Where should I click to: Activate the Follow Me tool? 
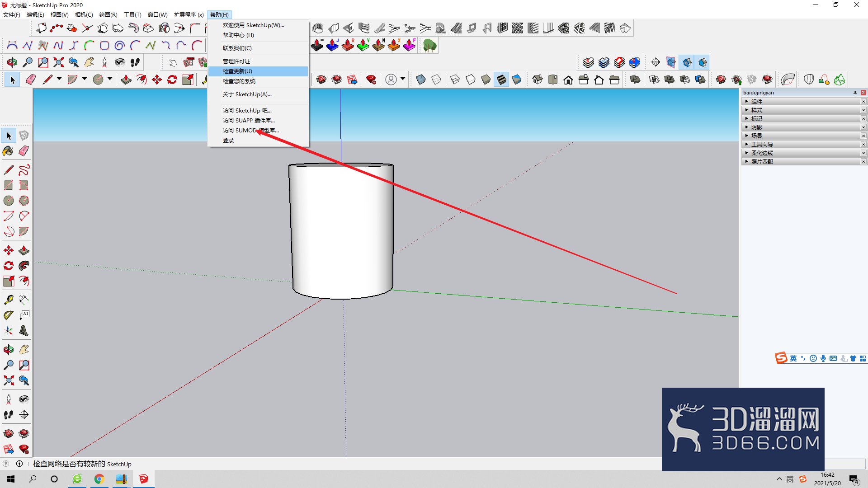(24, 266)
